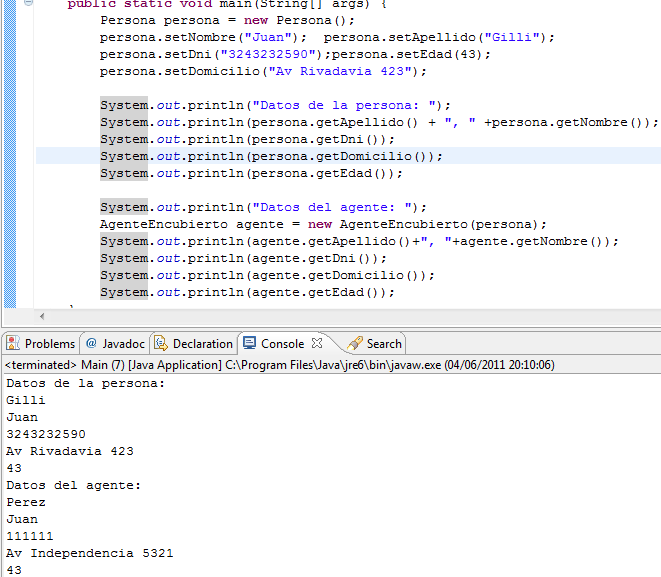This screenshot has width=661, height=577.
Task: Click the agente.getDomicilio() println line
Action: [x=267, y=275]
